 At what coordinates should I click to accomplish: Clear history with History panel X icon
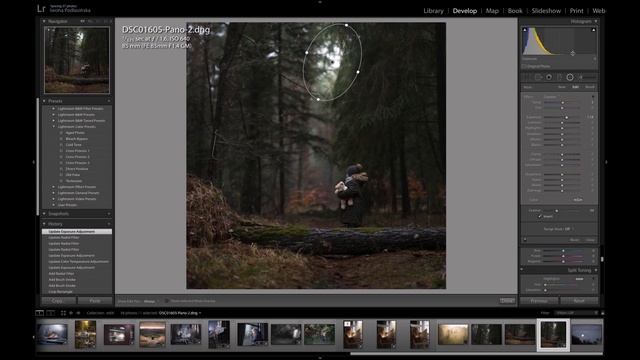click(x=109, y=224)
